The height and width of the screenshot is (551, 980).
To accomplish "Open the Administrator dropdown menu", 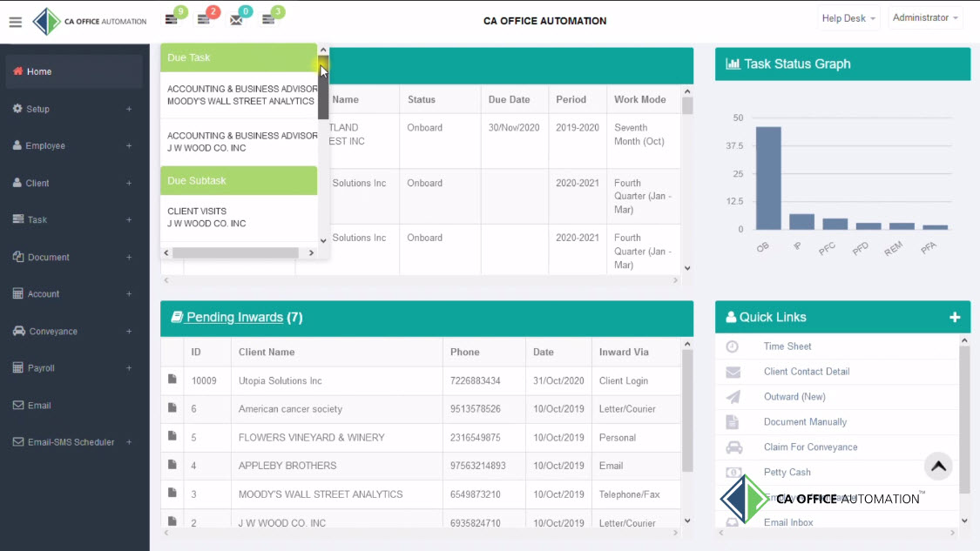I will click(x=925, y=17).
